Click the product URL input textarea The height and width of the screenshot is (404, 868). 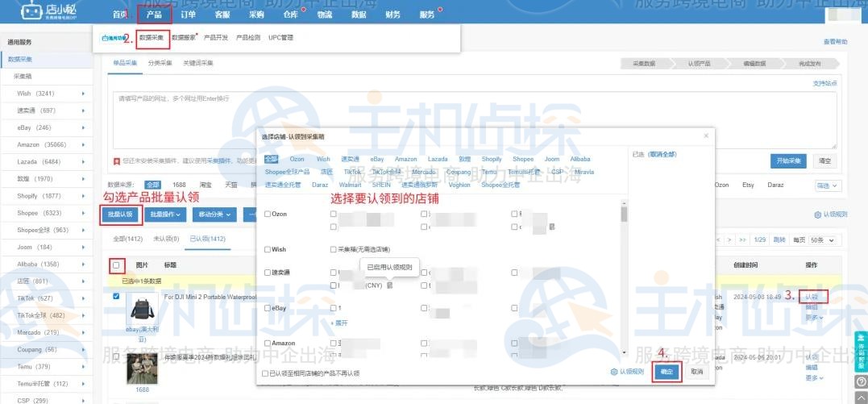click(x=475, y=120)
